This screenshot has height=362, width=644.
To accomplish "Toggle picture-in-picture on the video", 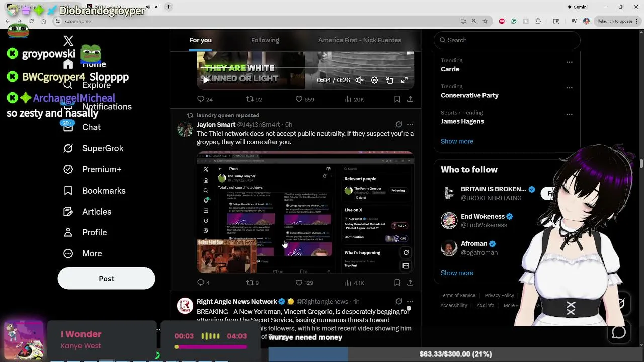I will click(x=389, y=80).
